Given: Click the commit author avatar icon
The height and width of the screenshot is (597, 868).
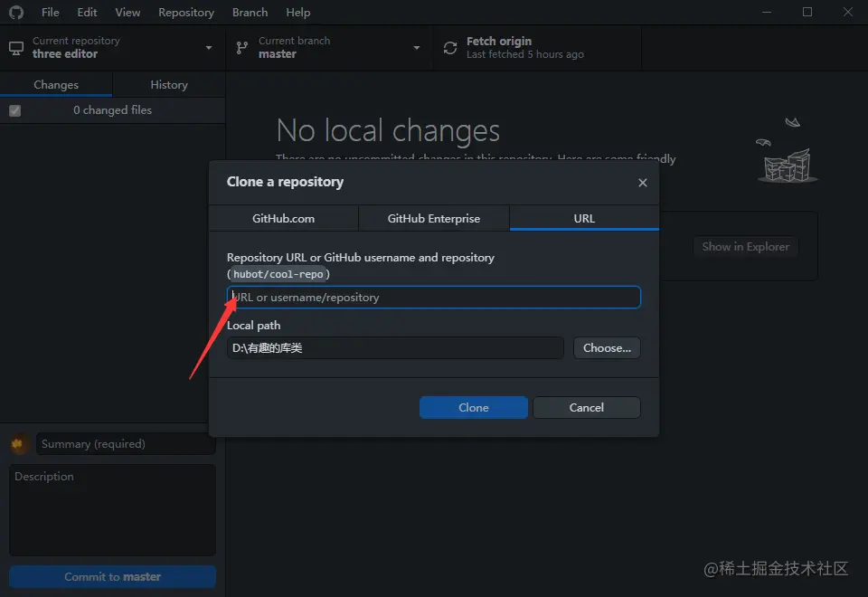Looking at the screenshot, I should coord(18,443).
